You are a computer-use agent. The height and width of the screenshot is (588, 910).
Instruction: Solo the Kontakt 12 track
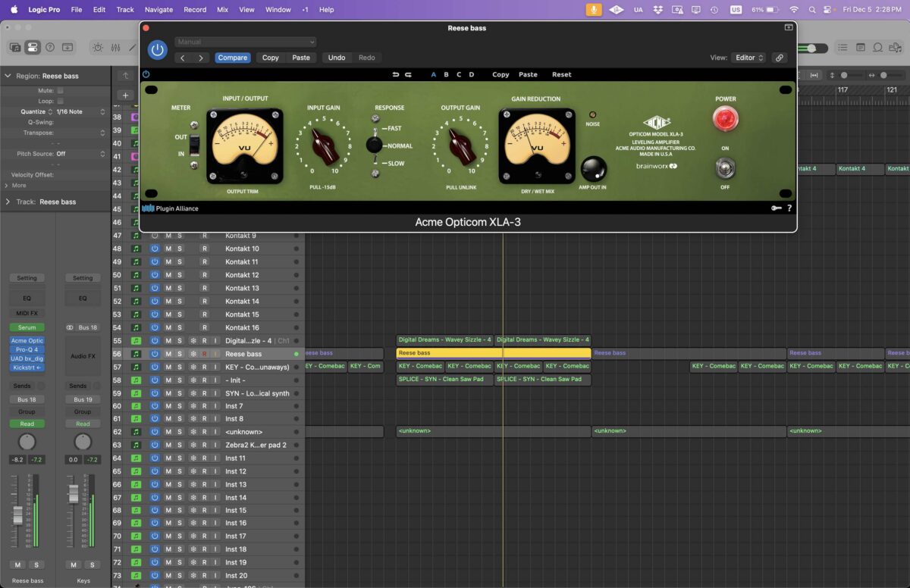click(x=180, y=275)
